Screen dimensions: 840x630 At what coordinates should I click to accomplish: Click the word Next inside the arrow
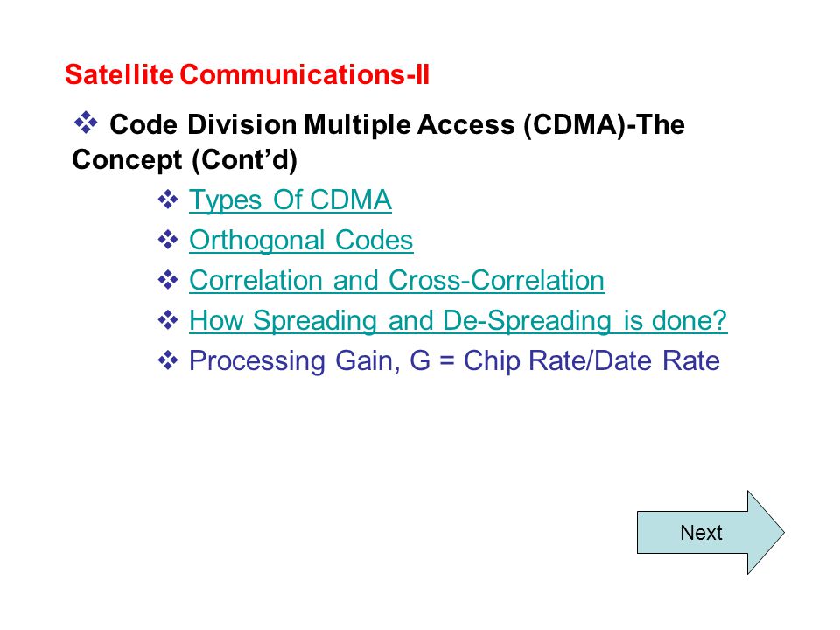tap(701, 533)
